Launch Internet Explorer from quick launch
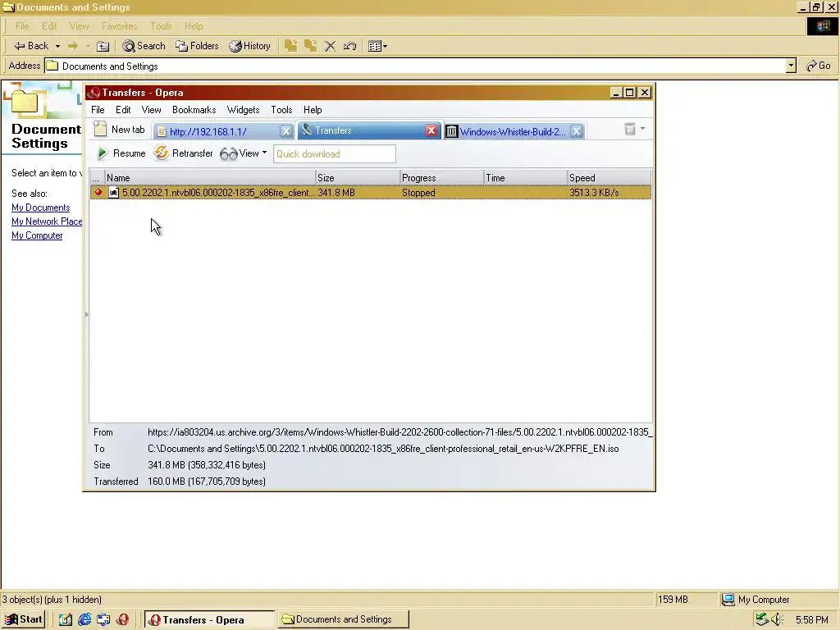The width and height of the screenshot is (840, 630). [84, 620]
